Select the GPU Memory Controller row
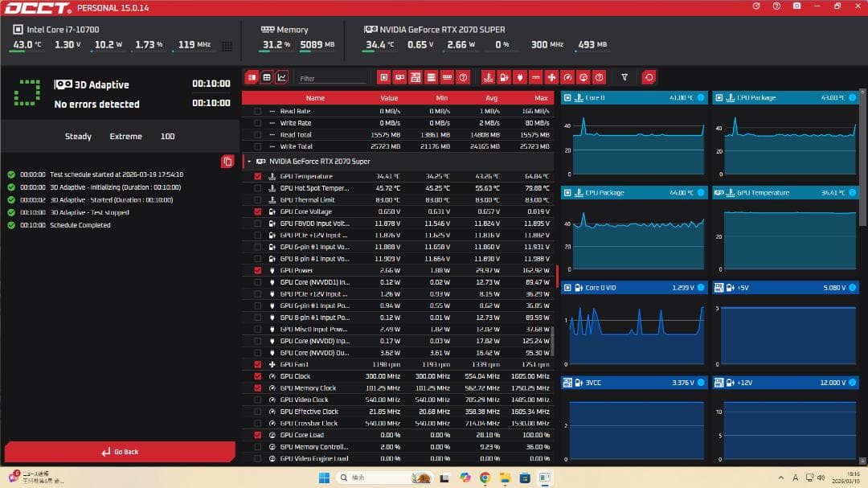 pyautogui.click(x=398, y=446)
